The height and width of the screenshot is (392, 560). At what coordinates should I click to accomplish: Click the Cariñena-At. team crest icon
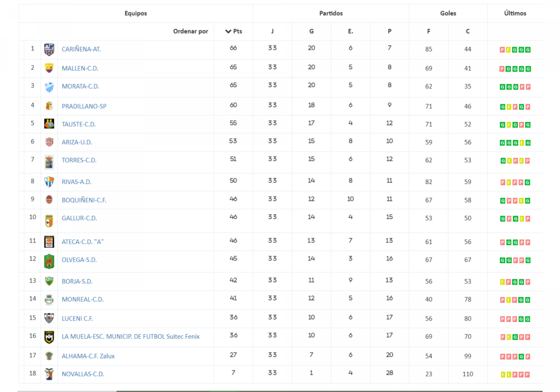(49, 49)
